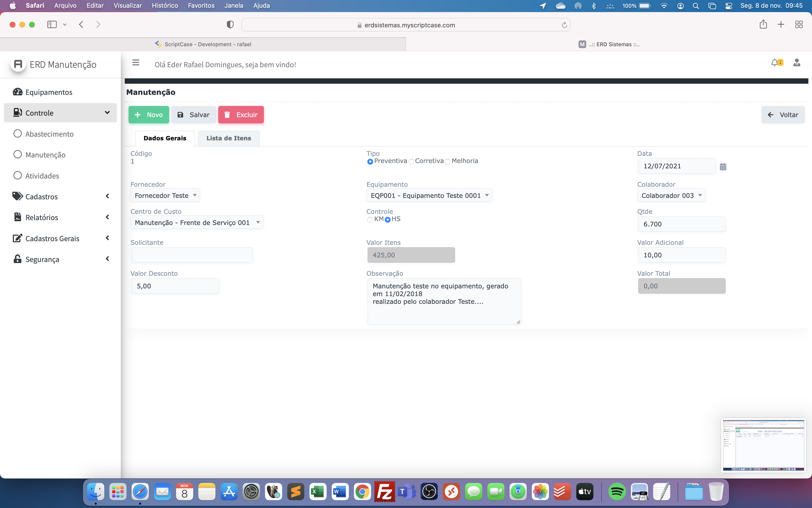The width and height of the screenshot is (812, 508).
Task: Open Safari's share icon
Action: [763, 24]
